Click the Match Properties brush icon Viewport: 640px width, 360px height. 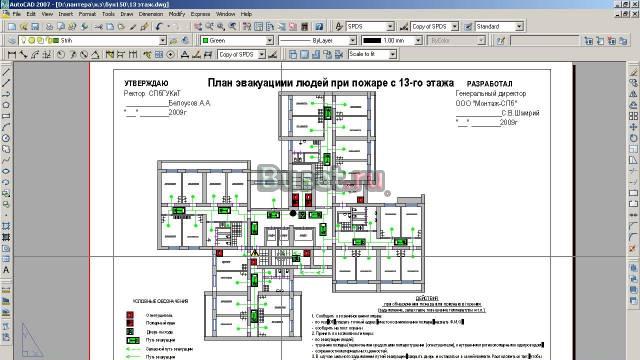click(133, 27)
